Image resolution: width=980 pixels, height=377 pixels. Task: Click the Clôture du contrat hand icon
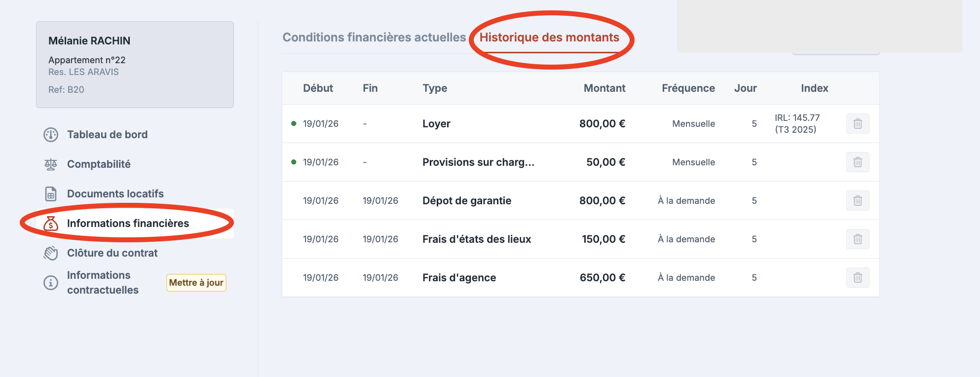pos(51,253)
